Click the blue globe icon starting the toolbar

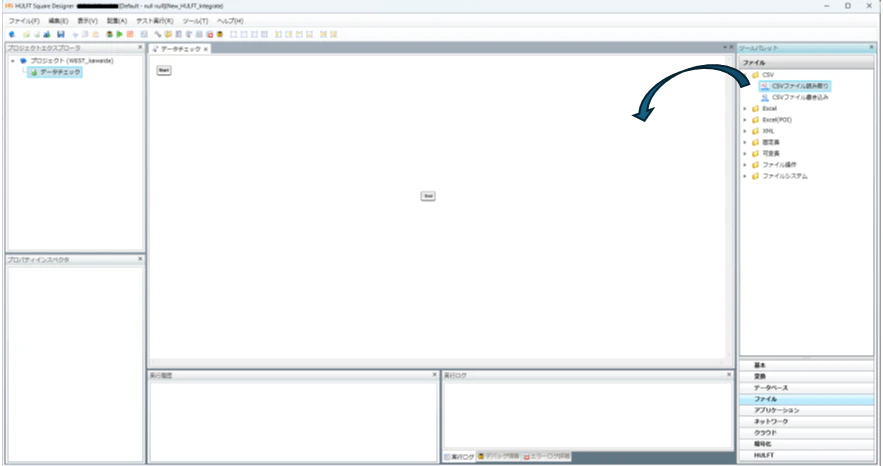coord(12,34)
